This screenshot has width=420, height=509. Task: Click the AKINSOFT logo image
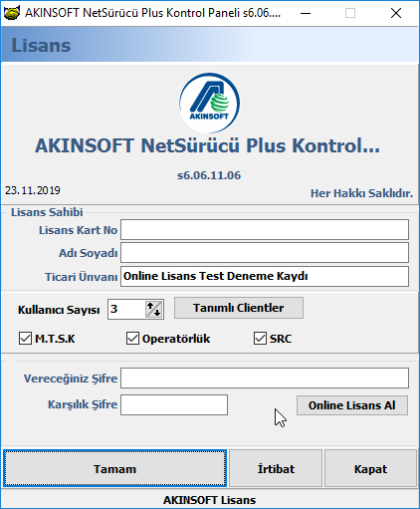pyautogui.click(x=210, y=103)
